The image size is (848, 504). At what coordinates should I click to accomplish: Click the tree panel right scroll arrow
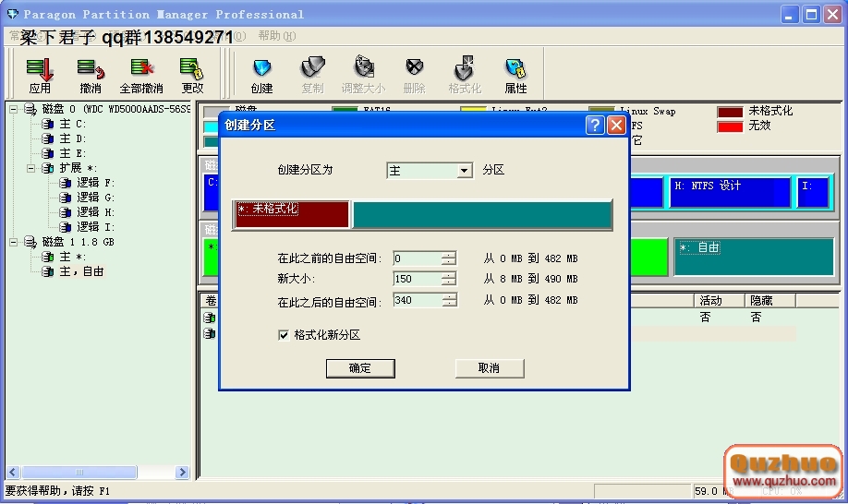(x=183, y=472)
